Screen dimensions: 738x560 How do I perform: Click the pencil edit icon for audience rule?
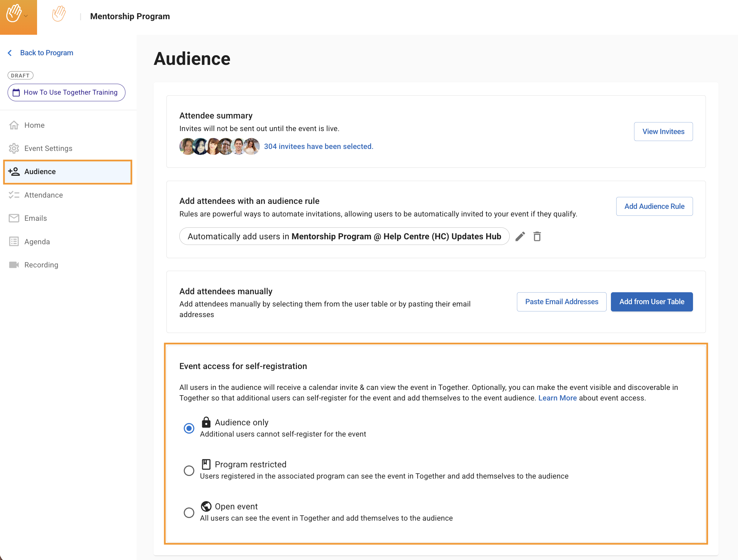pyautogui.click(x=520, y=236)
